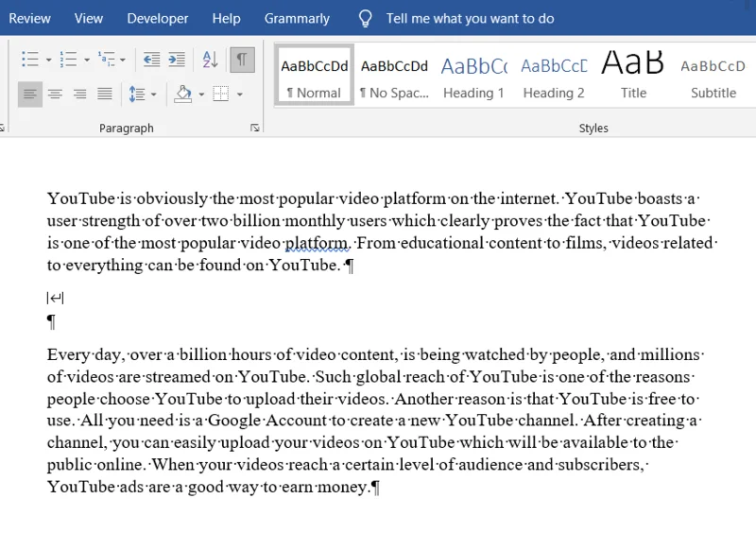Click the underlined word 'platform'
Viewport: 756px width, 533px height.
317,243
